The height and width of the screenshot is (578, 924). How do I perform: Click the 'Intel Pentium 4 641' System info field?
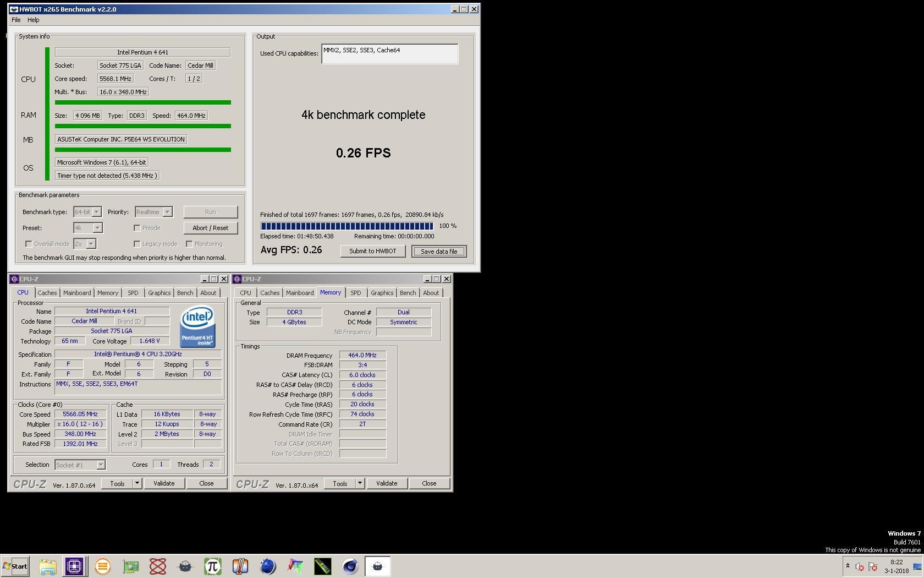[142, 52]
